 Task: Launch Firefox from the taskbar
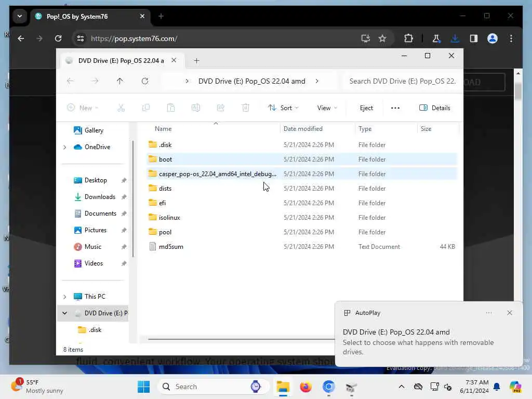pyautogui.click(x=305, y=387)
